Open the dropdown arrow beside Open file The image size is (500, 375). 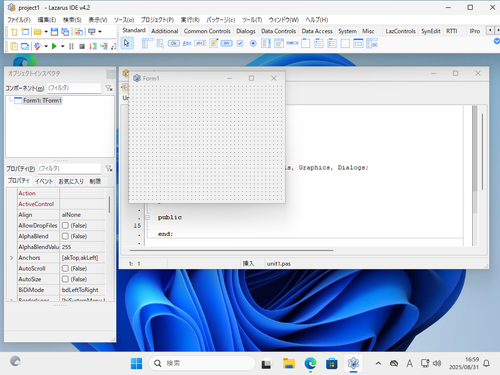[46, 32]
